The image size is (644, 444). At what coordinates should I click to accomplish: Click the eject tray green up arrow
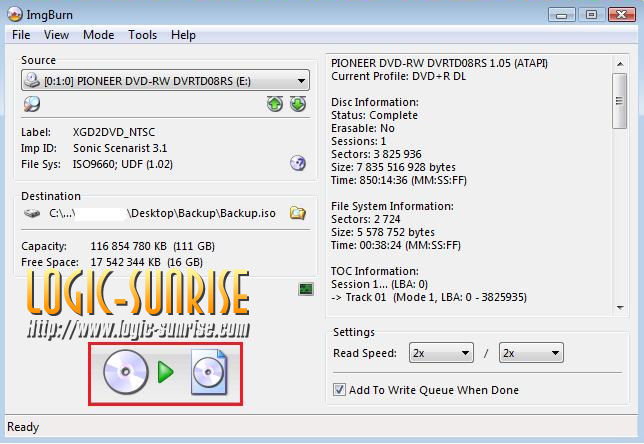[x=275, y=104]
